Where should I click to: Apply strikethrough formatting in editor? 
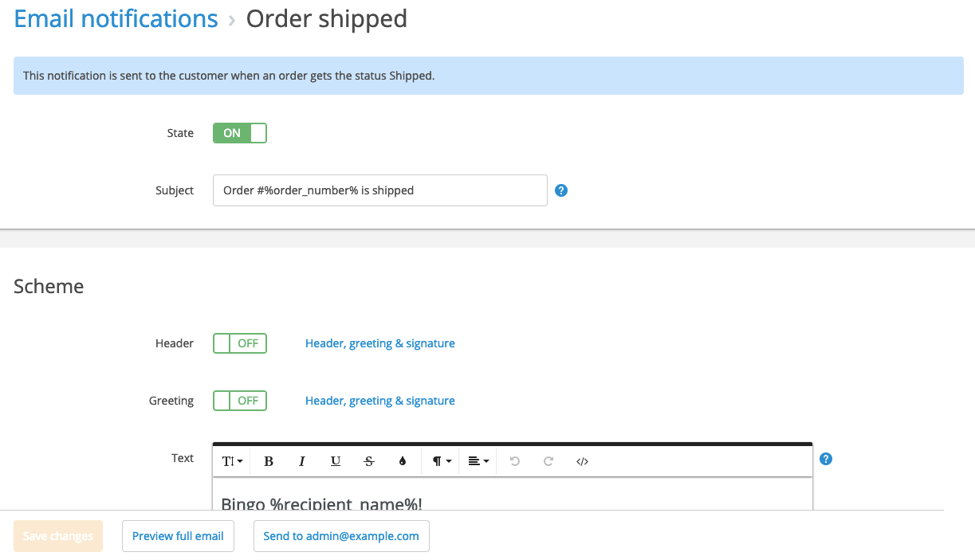point(369,461)
